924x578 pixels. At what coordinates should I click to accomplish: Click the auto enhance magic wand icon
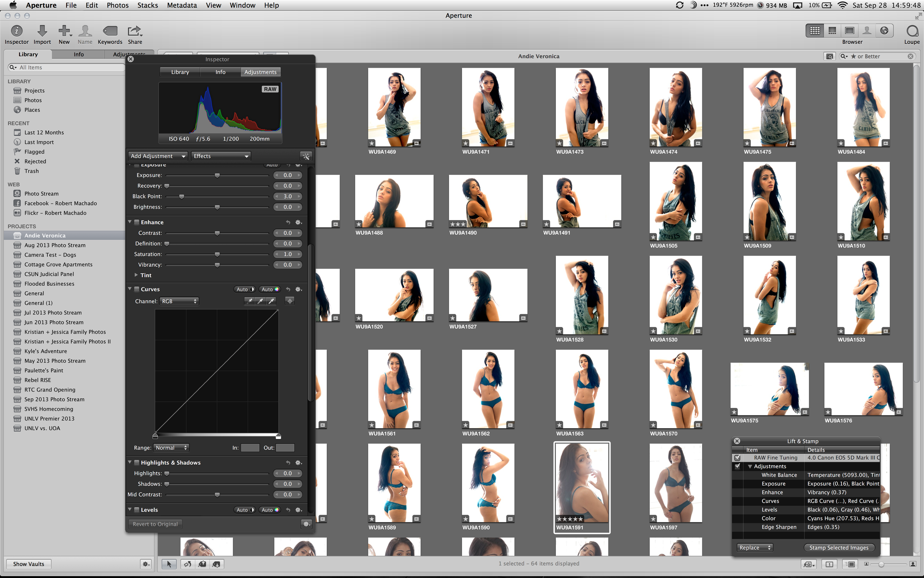306,156
